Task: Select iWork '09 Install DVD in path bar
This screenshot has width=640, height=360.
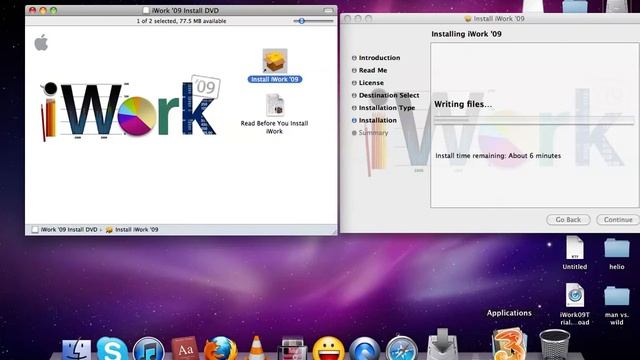Action: (64, 230)
